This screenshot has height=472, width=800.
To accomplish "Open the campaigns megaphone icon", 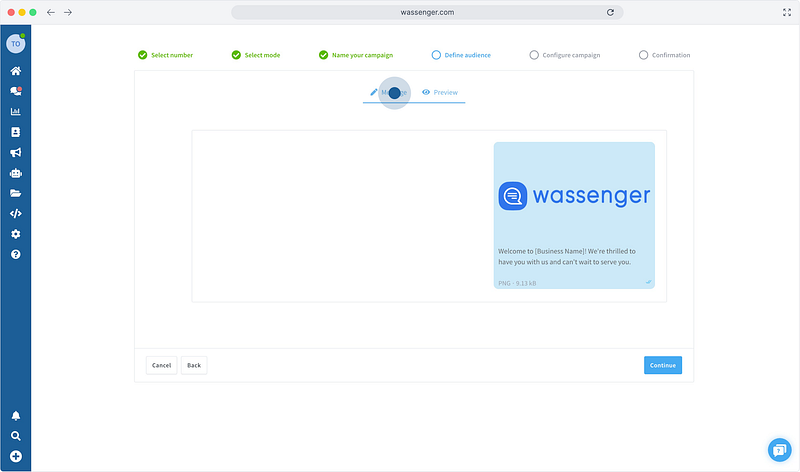I will pyautogui.click(x=15, y=153).
